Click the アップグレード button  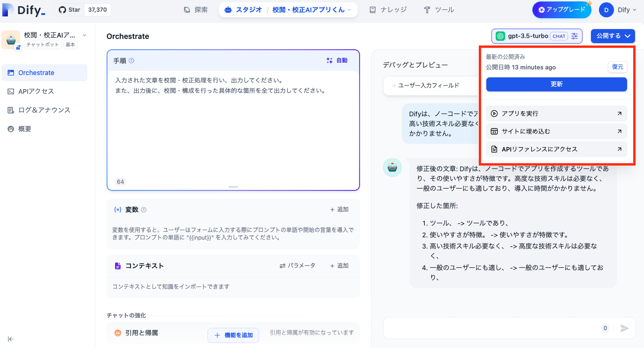[562, 9]
